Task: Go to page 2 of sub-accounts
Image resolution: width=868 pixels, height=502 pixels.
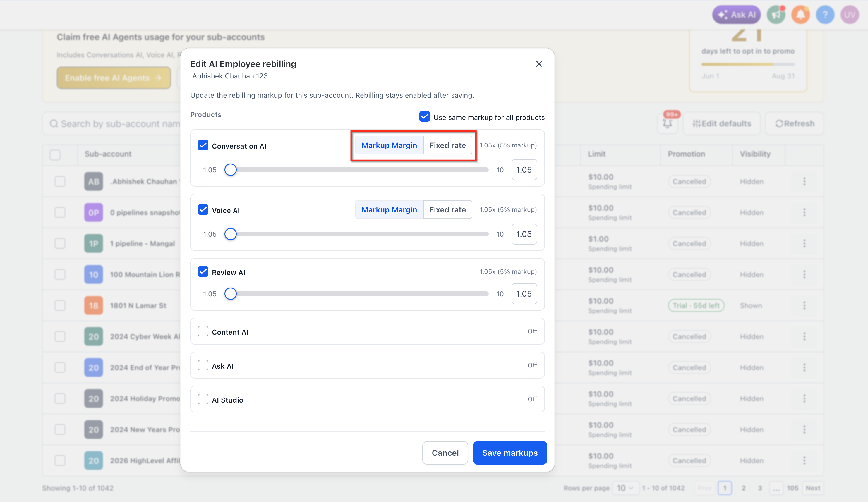Action: (743, 488)
